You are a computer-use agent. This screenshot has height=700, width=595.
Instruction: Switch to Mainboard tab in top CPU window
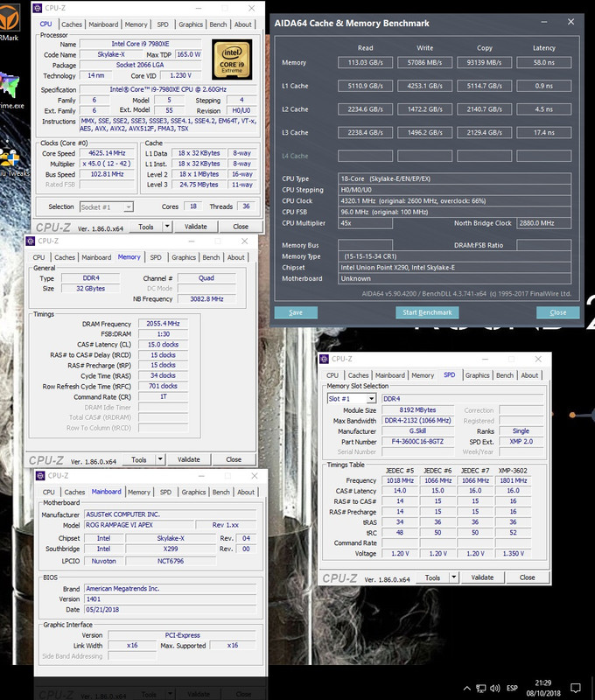pyautogui.click(x=103, y=24)
